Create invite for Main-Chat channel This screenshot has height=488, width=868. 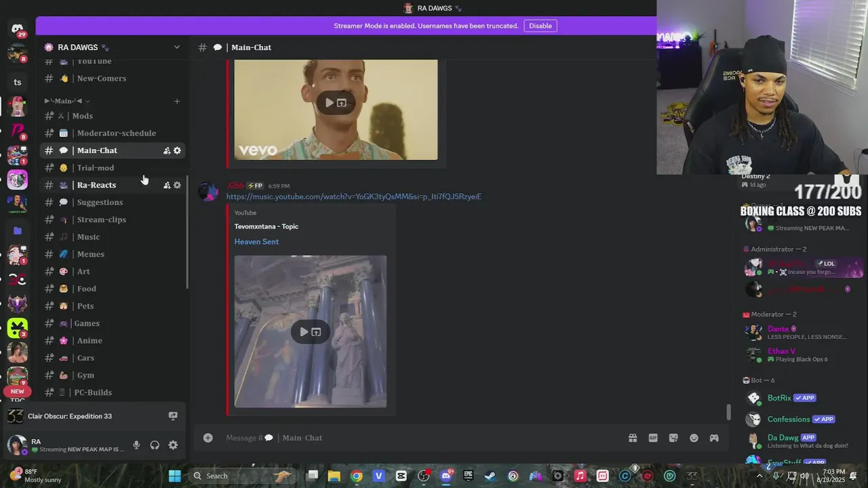[x=167, y=150]
